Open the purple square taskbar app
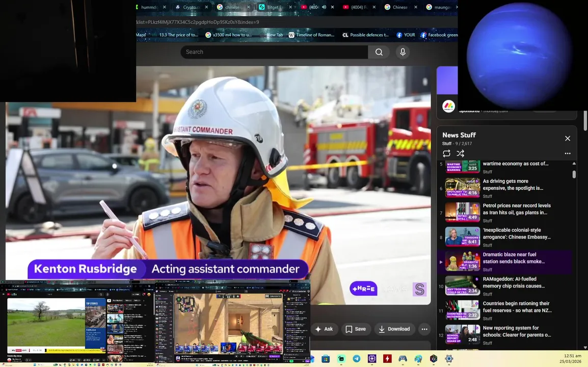This screenshot has height=367, width=588. (x=371, y=359)
